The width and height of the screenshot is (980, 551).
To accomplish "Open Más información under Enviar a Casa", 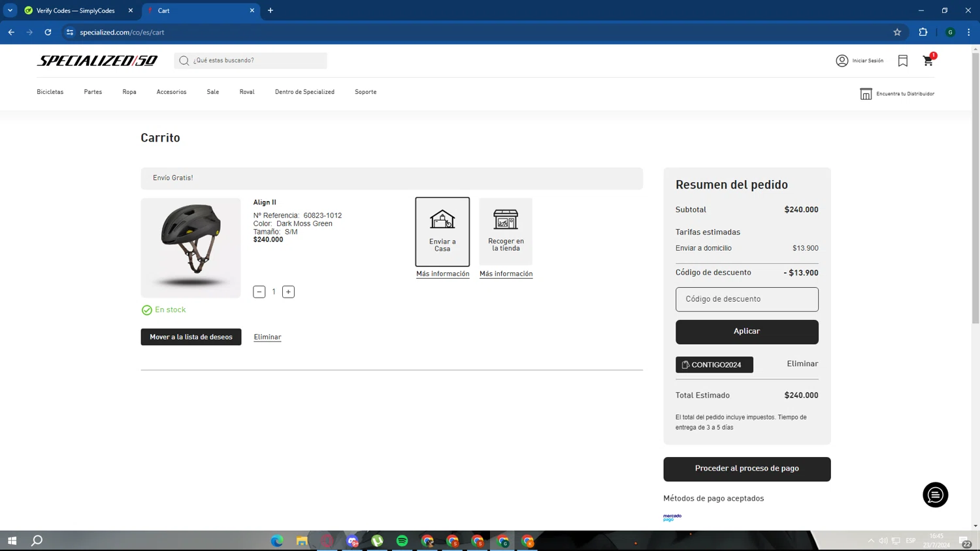I will (443, 274).
